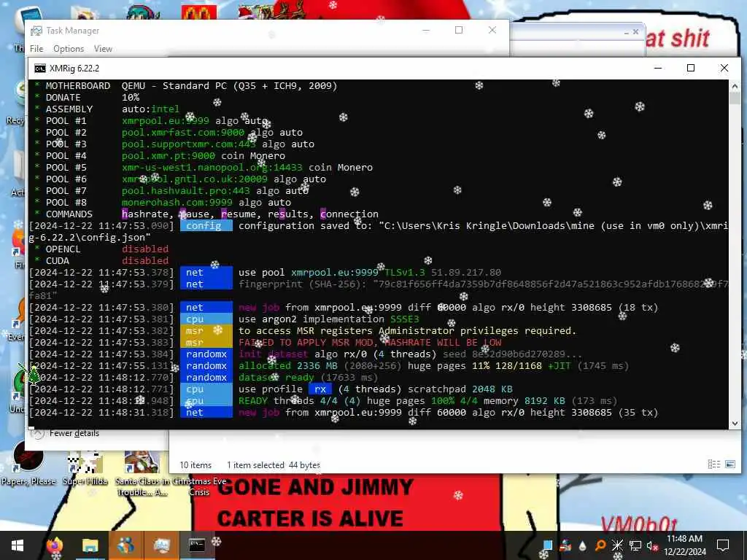Viewport: 747px width, 560px height.
Task: Click 'disabled' on the OPENCL line
Action: coord(145,249)
